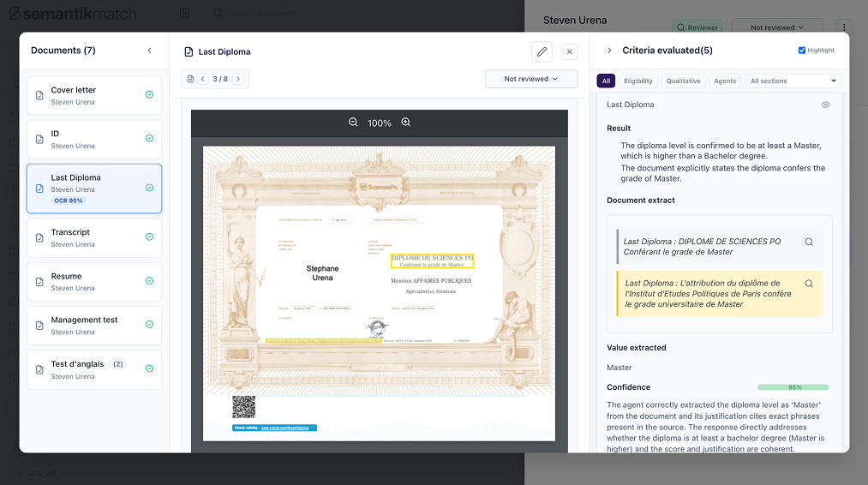Zoom out the document viewer
Screen dimensions: 868x485
point(353,123)
